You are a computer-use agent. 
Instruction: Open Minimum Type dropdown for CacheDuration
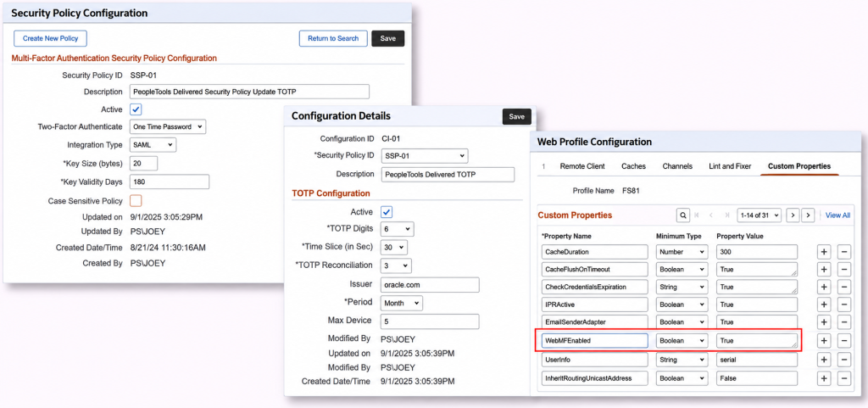click(682, 252)
